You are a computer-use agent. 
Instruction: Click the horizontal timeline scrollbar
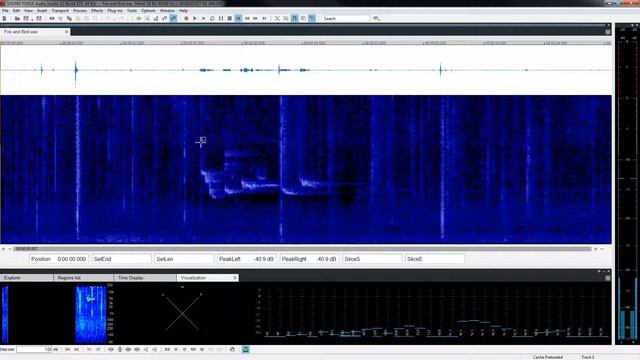[x=302, y=249]
